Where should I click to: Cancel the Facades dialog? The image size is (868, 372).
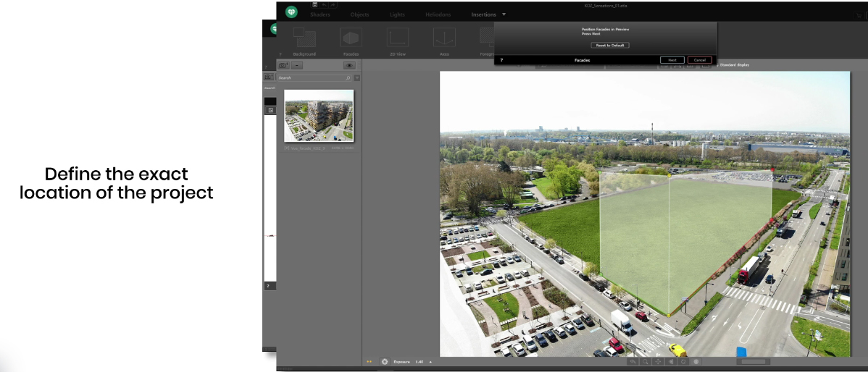pos(700,60)
